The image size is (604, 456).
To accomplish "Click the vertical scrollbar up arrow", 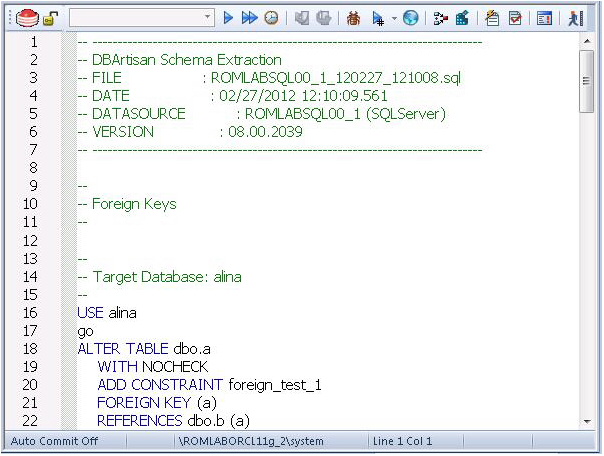I will click(x=587, y=41).
